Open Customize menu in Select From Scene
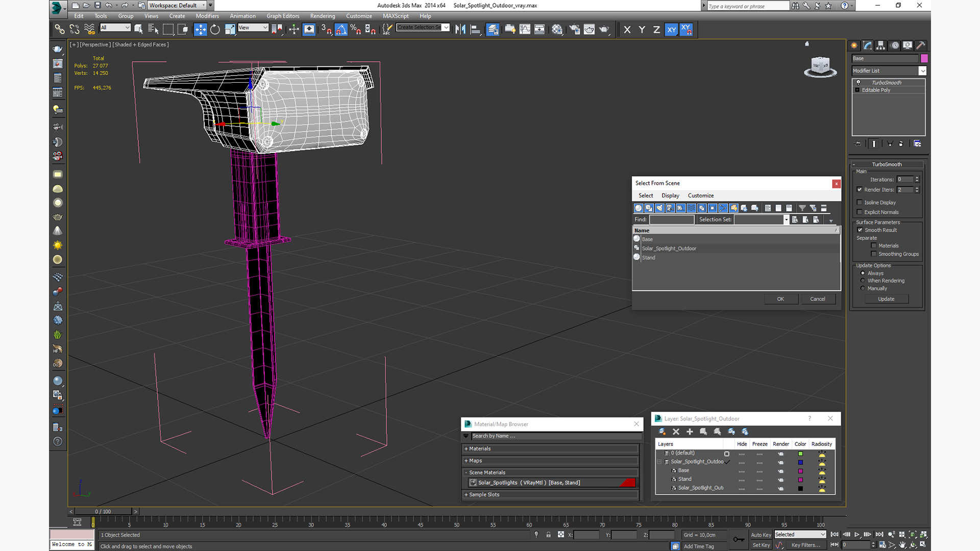Image resolution: width=980 pixels, height=551 pixels. coord(701,196)
